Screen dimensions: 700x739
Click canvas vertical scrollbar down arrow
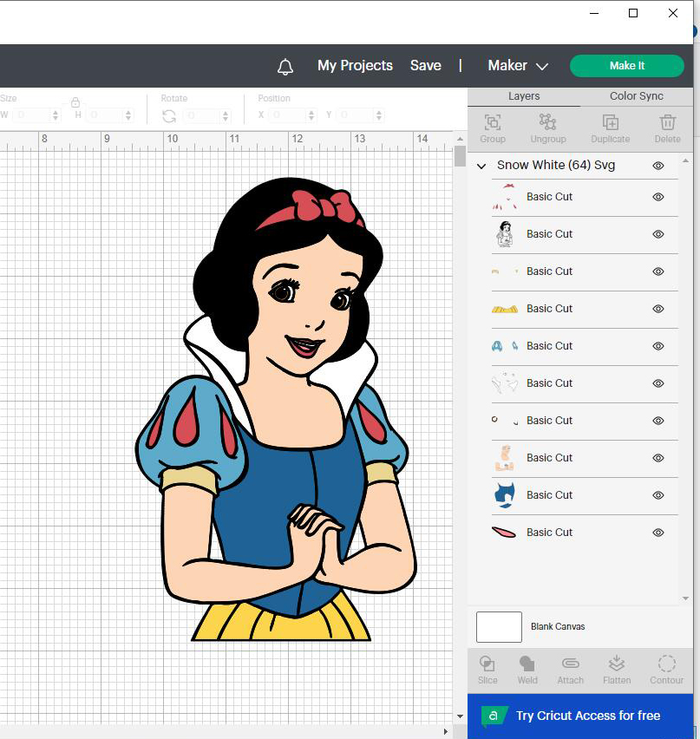point(460,716)
